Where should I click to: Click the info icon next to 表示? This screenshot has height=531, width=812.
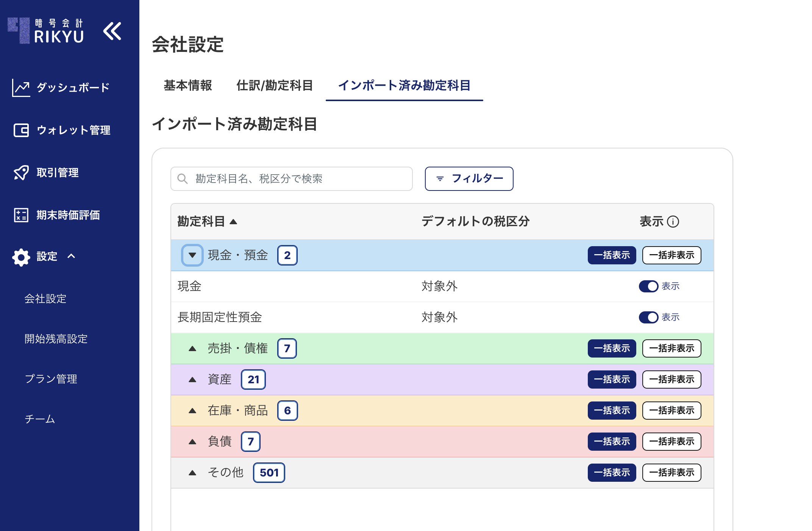(x=673, y=222)
